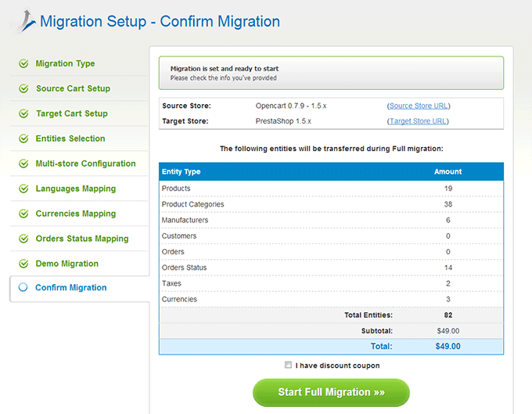Click the Currencies amount value 3
The image size is (532, 414).
[x=448, y=299]
